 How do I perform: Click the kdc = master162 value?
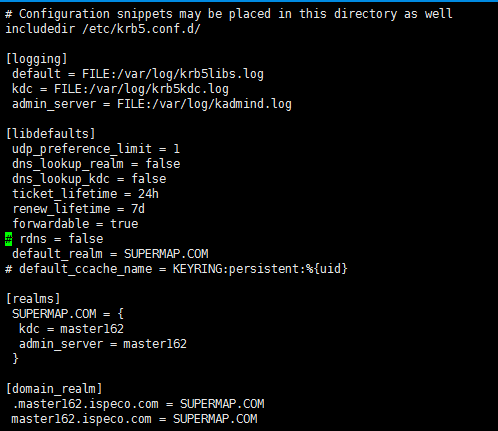(92, 329)
